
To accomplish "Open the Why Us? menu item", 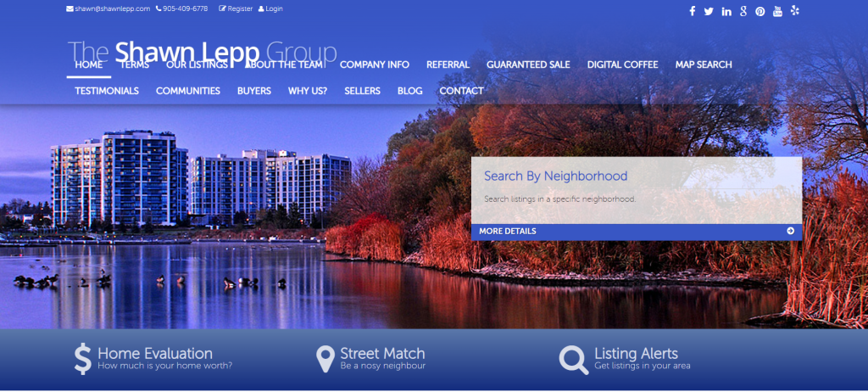I will tap(308, 91).
